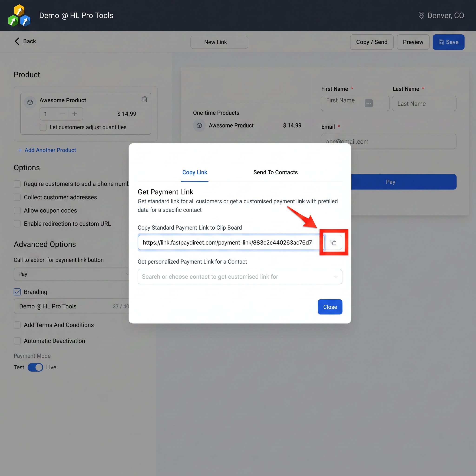The image size is (476, 476).
Task: Click the Advanced Options heading
Action: 45,244
